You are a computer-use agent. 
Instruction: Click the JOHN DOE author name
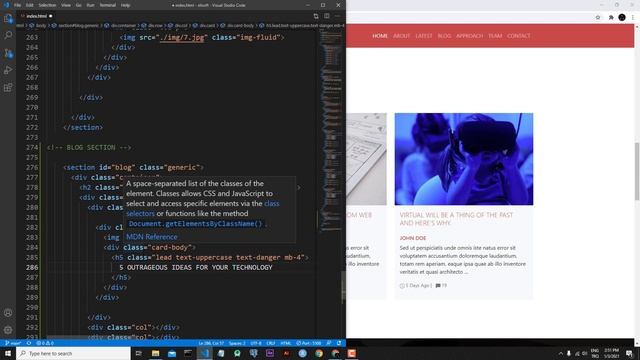pyautogui.click(x=413, y=238)
